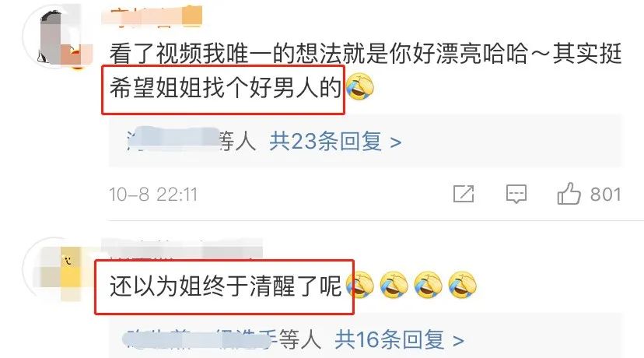Tap the repost icon on the first comment
Image resolution: width=644 pixels, height=358 pixels.
[464, 194]
